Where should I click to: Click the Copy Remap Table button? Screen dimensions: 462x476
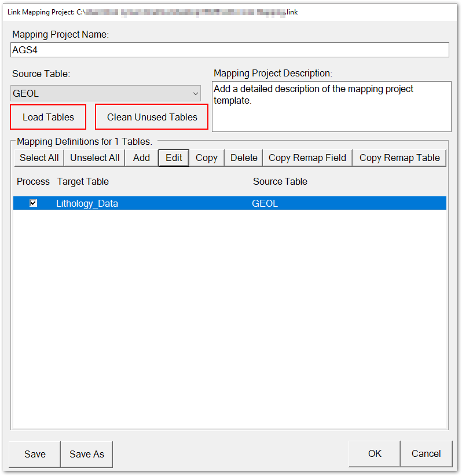tap(399, 158)
